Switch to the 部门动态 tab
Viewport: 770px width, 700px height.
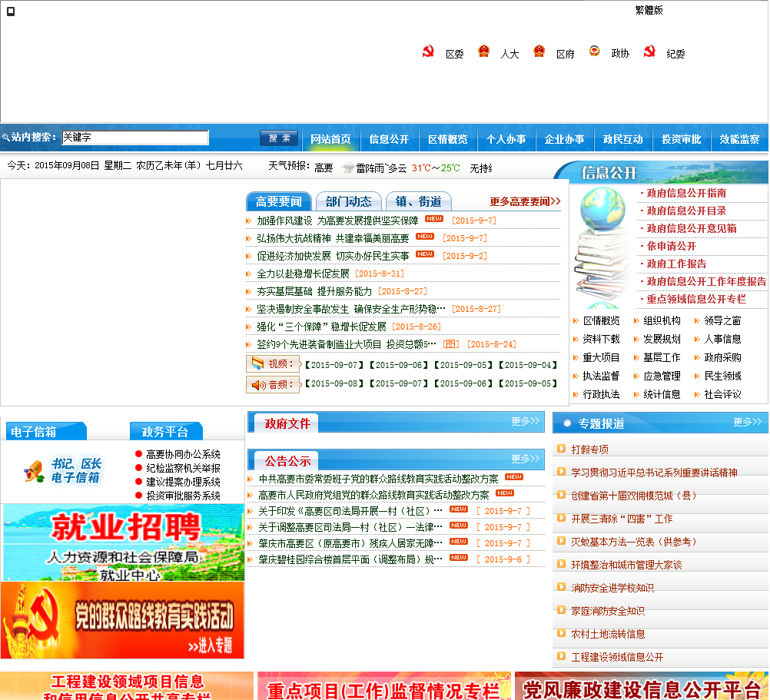(x=349, y=201)
